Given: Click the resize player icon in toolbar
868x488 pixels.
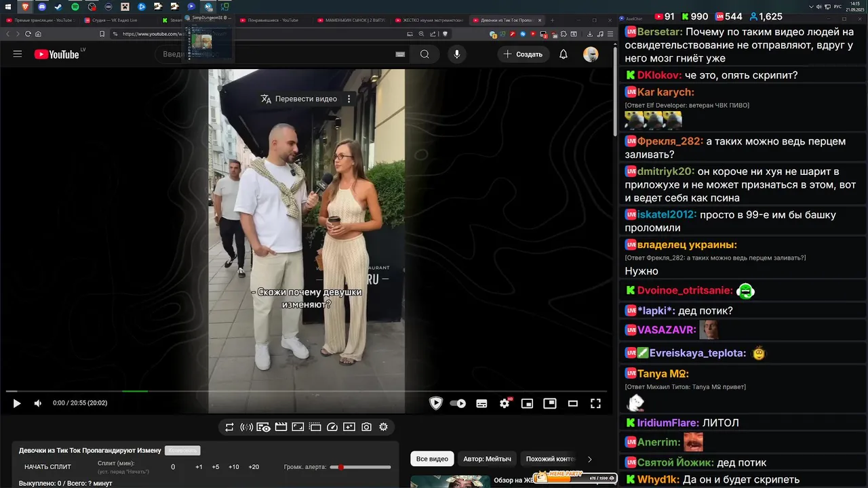Looking at the screenshot, I should [x=298, y=427].
